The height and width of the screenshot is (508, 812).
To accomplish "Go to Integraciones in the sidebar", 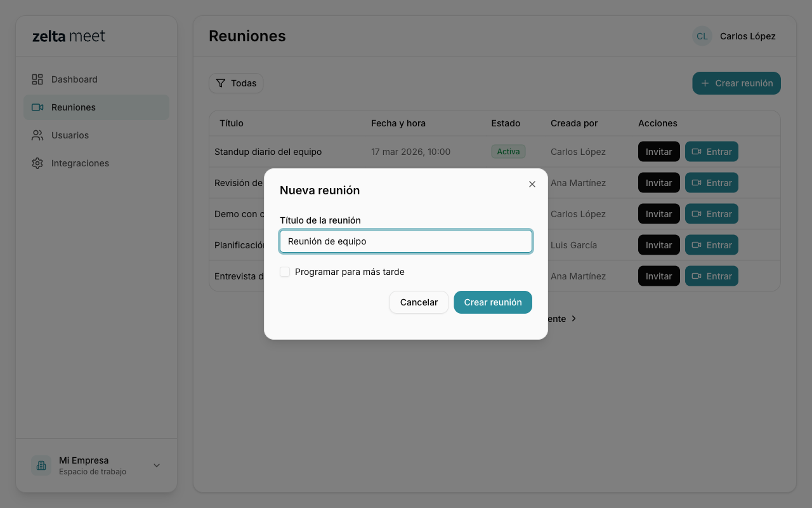I will (x=80, y=163).
